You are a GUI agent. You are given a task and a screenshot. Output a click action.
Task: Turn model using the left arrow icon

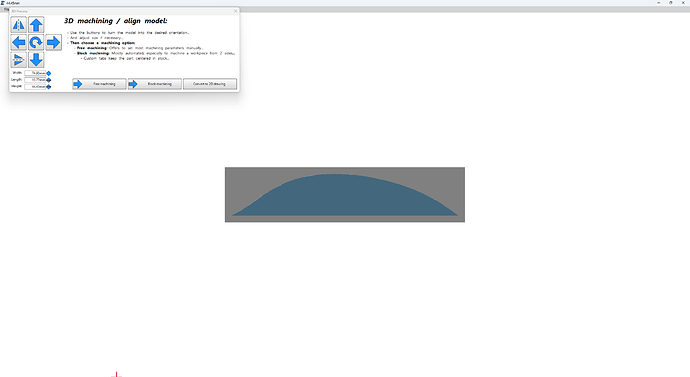[18, 42]
